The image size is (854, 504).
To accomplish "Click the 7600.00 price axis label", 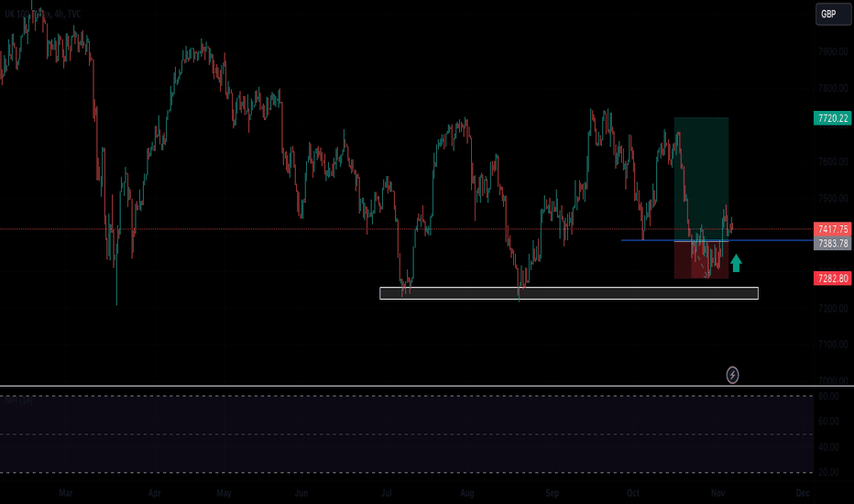I will (x=833, y=162).
